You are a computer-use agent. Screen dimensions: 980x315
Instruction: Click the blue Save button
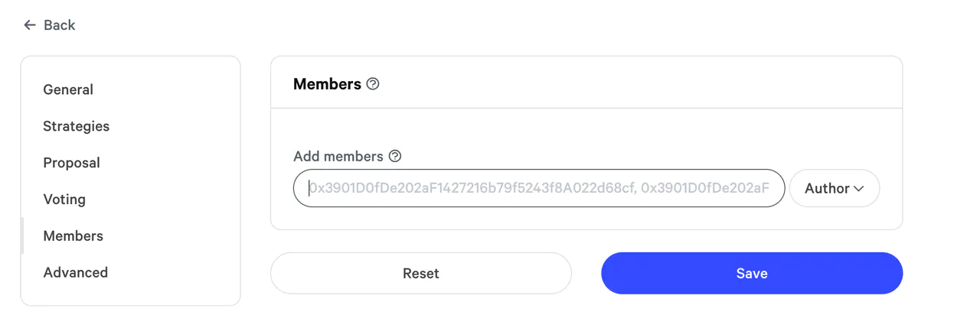(x=751, y=273)
